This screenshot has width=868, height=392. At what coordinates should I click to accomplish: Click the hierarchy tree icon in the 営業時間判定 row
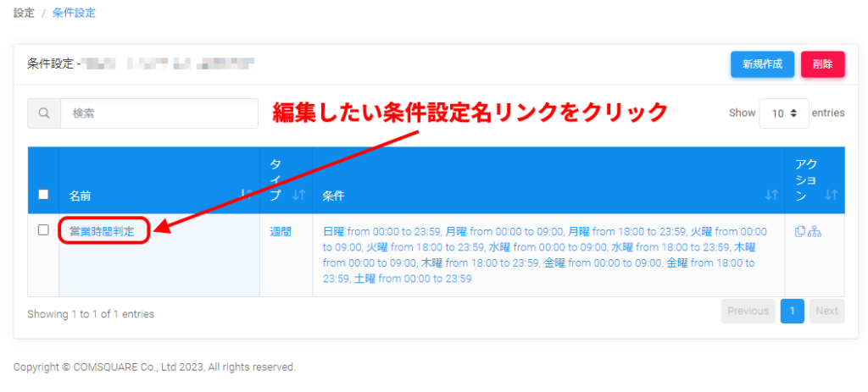pos(815,231)
